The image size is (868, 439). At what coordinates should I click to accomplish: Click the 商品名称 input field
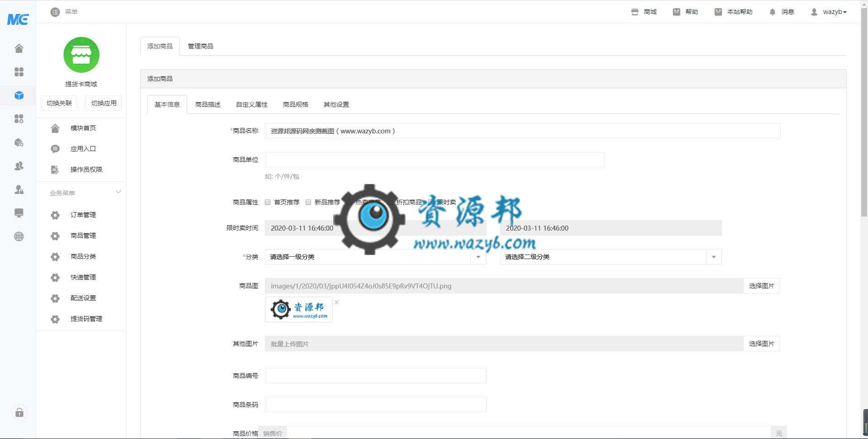click(x=523, y=131)
